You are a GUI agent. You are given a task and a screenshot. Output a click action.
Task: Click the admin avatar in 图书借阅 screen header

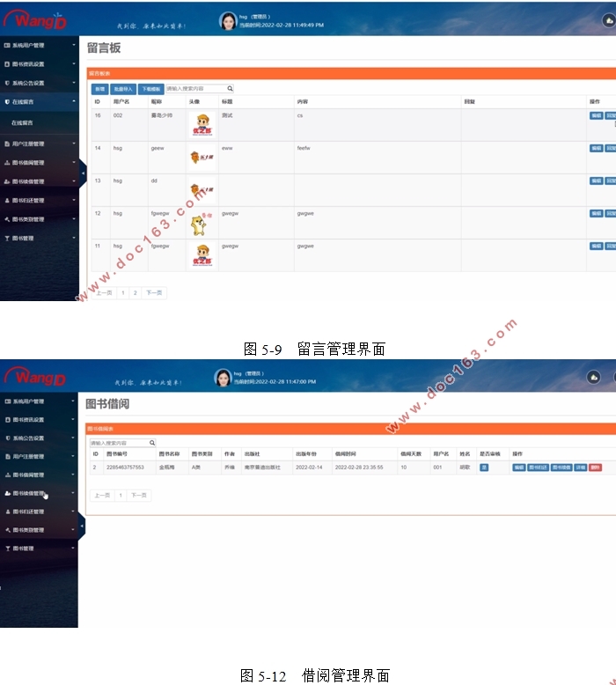pos(223,378)
